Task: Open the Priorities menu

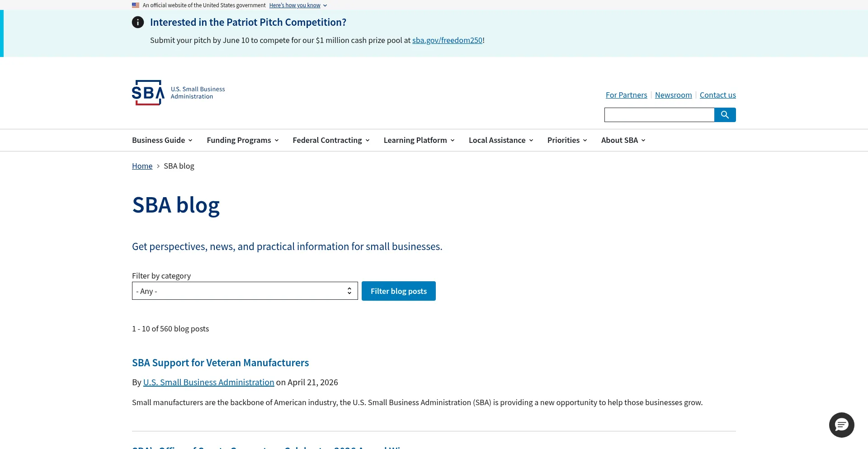Action: [x=567, y=140]
